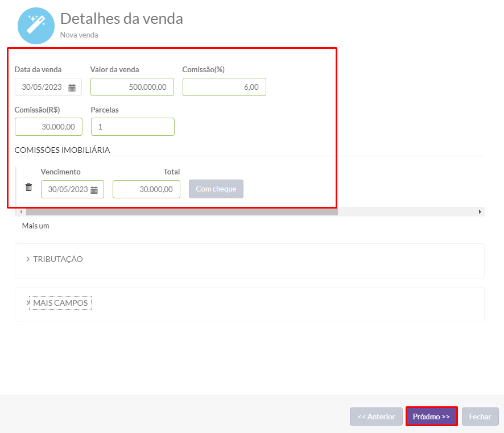
Task: Open calendar picker for Data da venda
Action: click(x=72, y=88)
